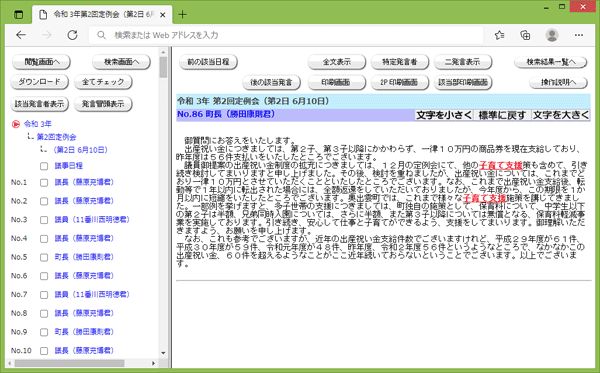Click the 発言冒頭表示 button

pos(103,104)
